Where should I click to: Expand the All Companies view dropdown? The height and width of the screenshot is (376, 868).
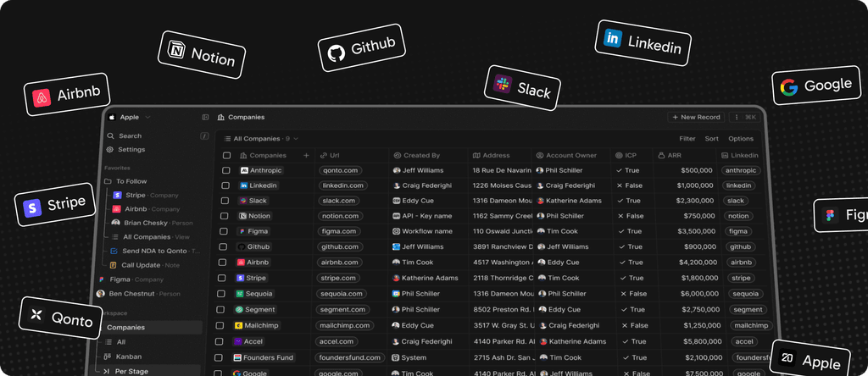[x=261, y=139]
